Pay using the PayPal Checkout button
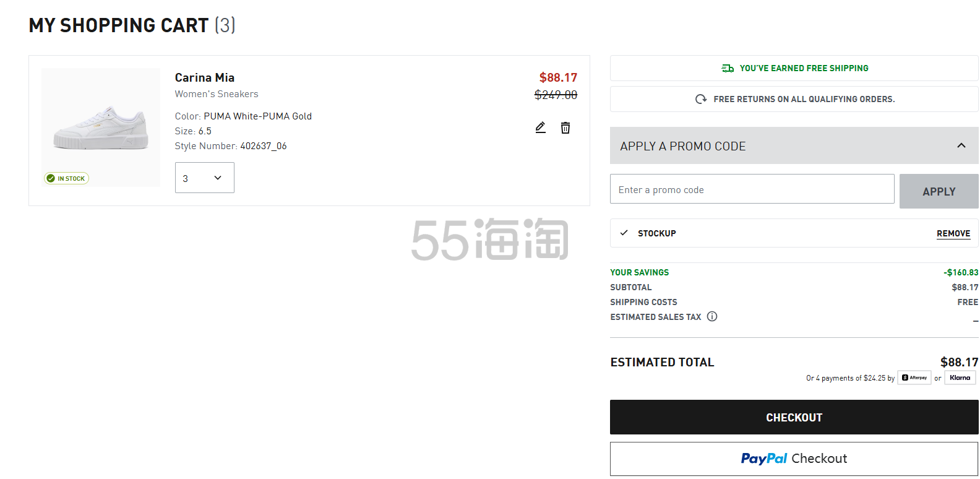Image resolution: width=980 pixels, height=479 pixels. 794,459
